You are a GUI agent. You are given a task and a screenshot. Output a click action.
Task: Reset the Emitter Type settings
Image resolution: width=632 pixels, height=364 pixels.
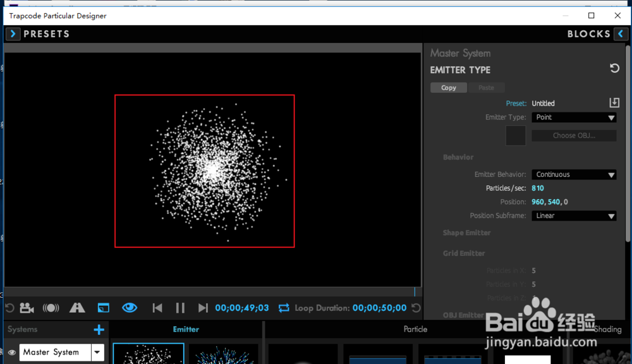click(614, 68)
